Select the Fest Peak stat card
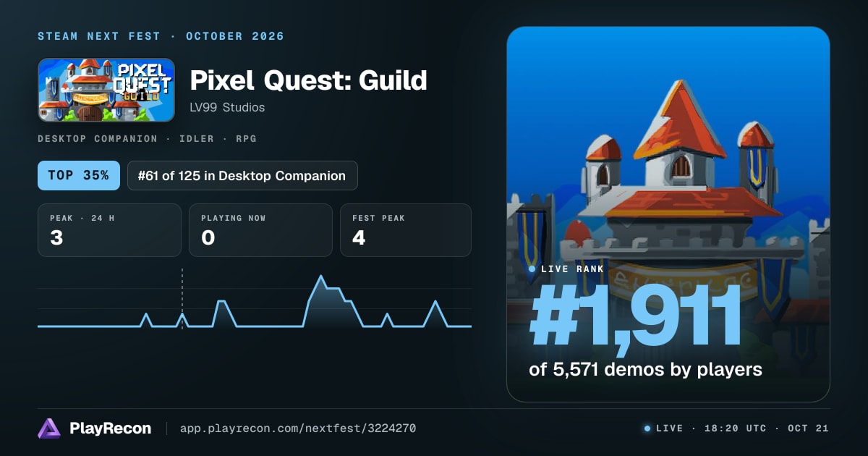This screenshot has height=456, width=868. (x=406, y=230)
